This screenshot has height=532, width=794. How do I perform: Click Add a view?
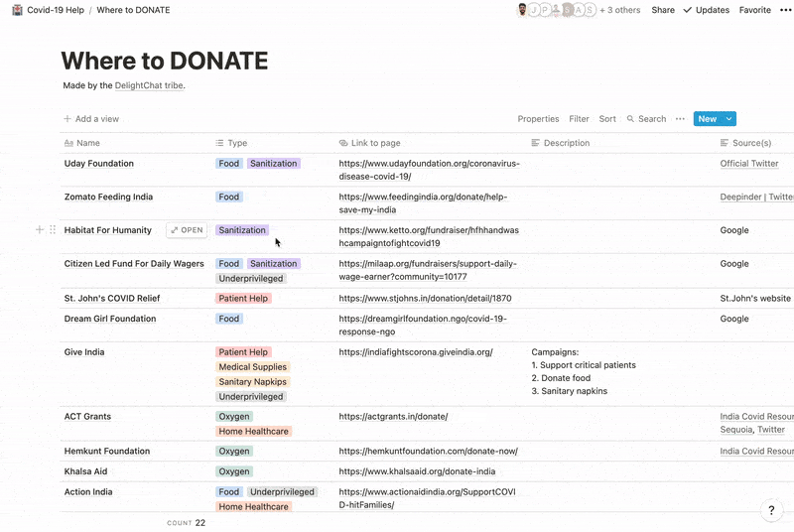pyautogui.click(x=91, y=119)
